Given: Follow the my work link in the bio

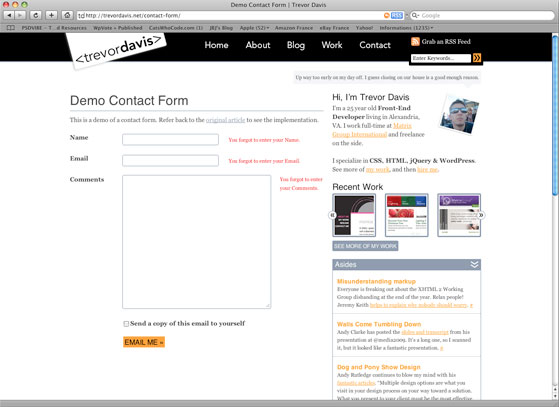Looking at the screenshot, I should pos(378,170).
